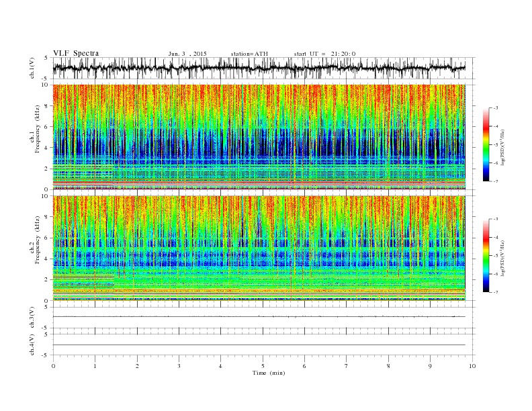Click the bottom time axis tick label "4"

pos(220,366)
